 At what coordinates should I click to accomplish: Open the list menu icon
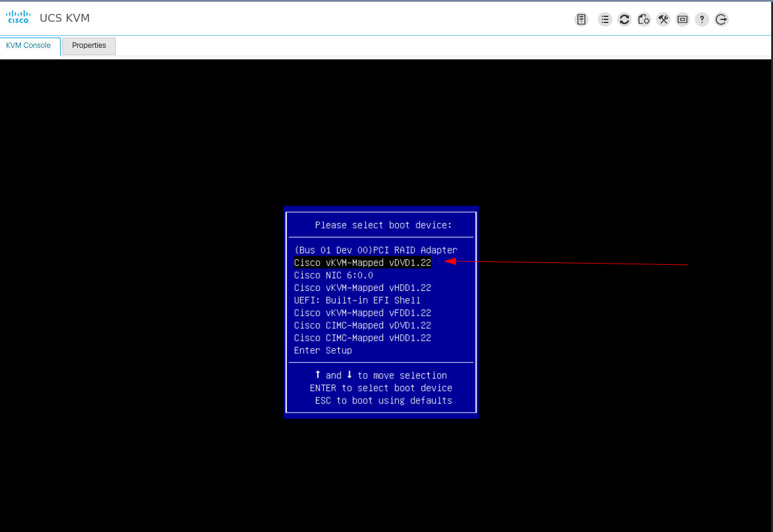tap(605, 19)
